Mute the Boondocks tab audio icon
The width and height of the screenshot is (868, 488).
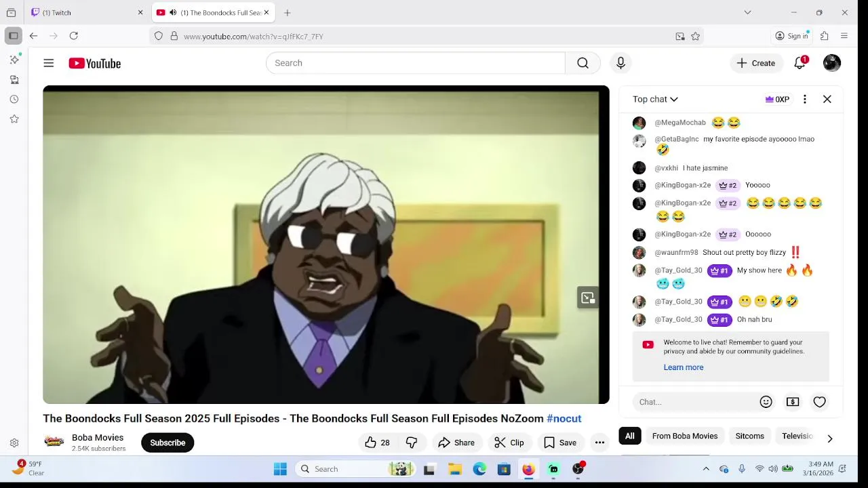[173, 12]
